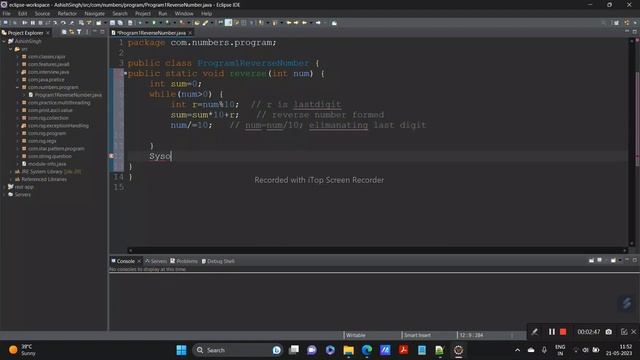Open Microsoft Edge from the taskbar

[x=367, y=350]
